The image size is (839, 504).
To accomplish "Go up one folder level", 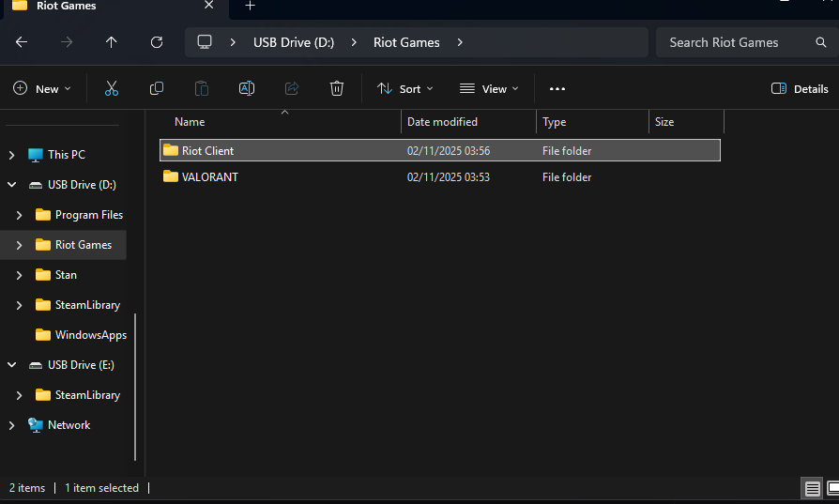I will pyautogui.click(x=112, y=42).
